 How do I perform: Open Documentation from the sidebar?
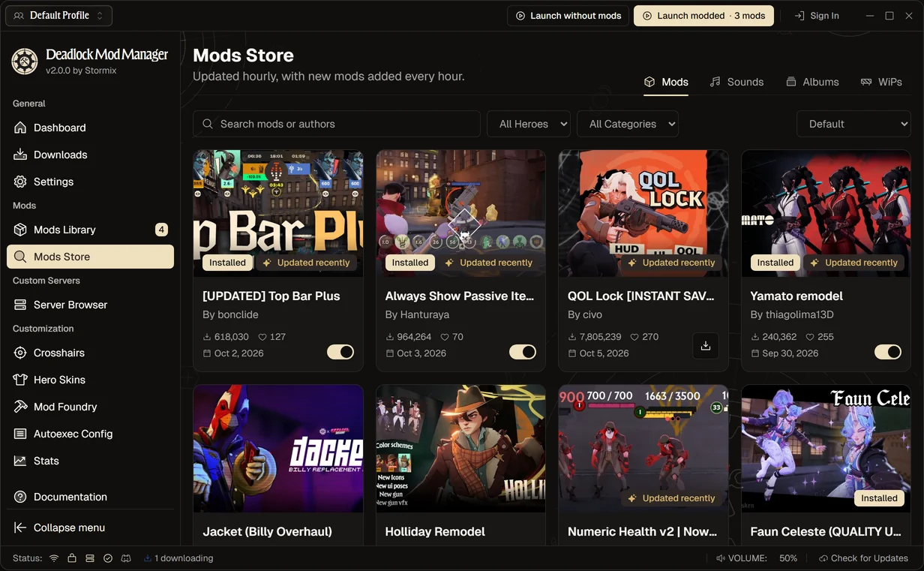pyautogui.click(x=90, y=497)
